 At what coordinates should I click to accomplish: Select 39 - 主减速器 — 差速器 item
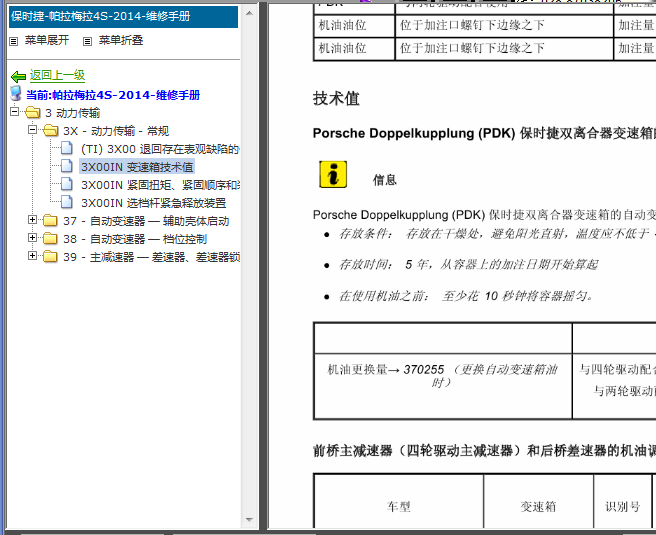tap(151, 257)
